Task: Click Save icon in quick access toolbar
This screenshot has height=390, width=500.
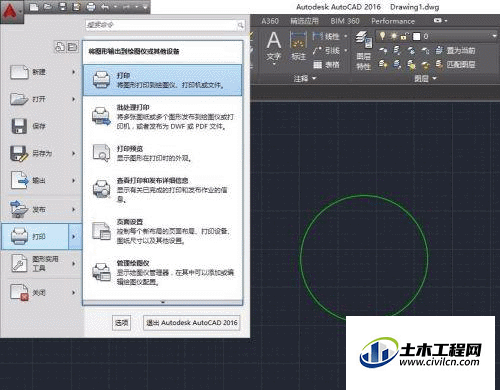Action: (x=62, y=7)
